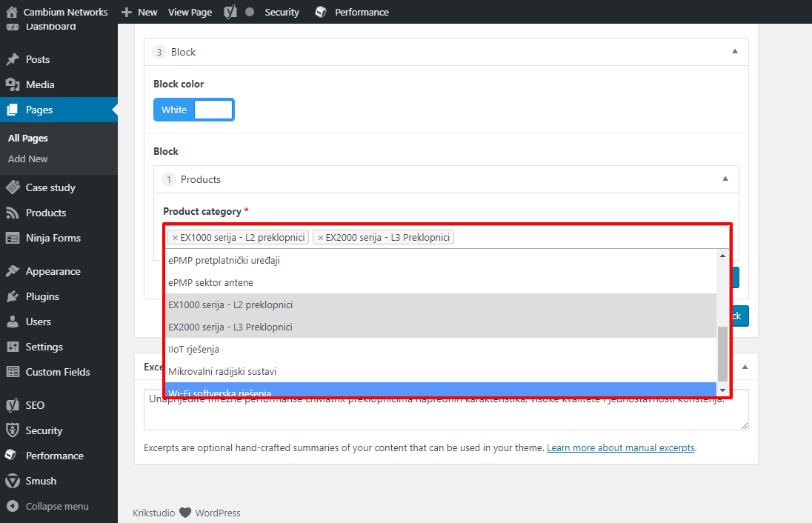Pick EX1000 serija - L2 preklopnici list option
812x523 pixels.
pos(441,305)
